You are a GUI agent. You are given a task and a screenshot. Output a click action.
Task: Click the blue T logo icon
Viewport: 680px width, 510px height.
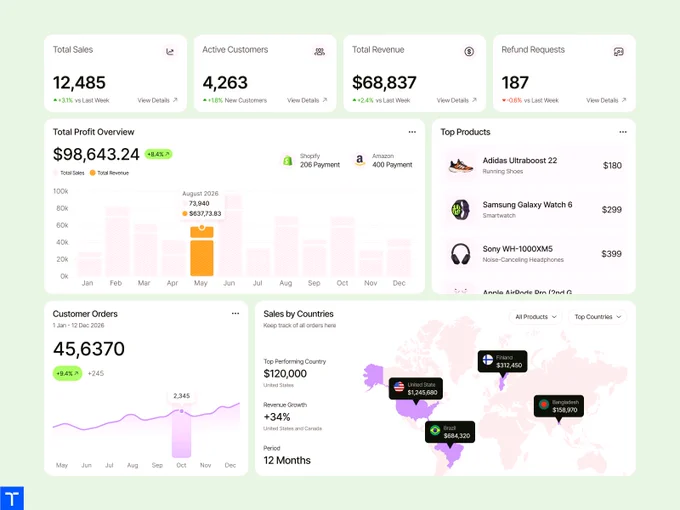tap(12, 498)
